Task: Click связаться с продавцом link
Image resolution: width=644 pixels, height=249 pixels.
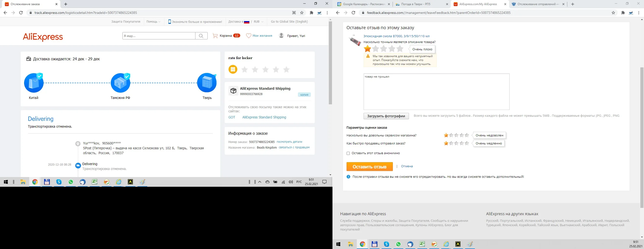Action: pyautogui.click(x=294, y=147)
